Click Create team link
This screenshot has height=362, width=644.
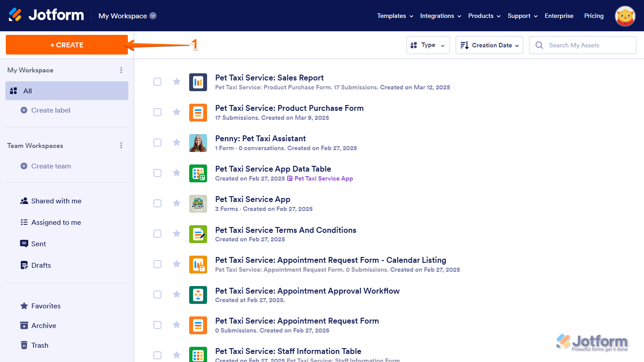[x=51, y=166]
